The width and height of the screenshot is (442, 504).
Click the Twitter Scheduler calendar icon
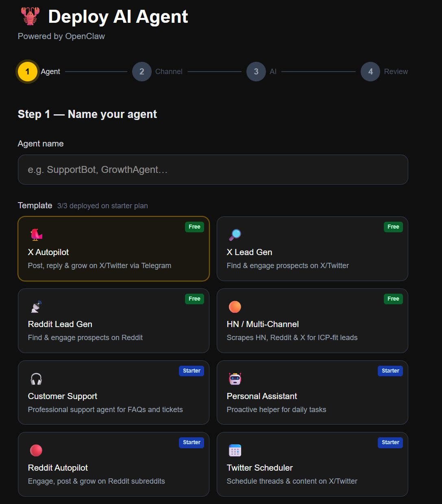coord(235,450)
